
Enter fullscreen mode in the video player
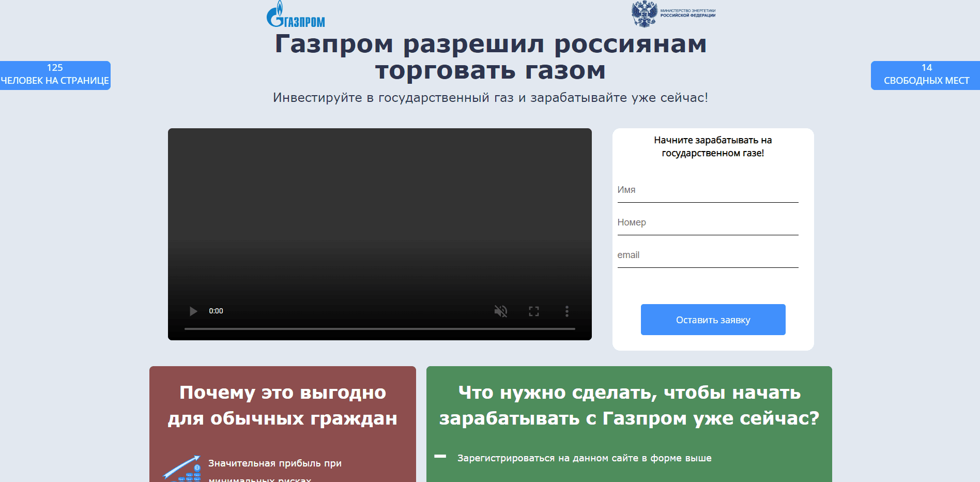(533, 311)
